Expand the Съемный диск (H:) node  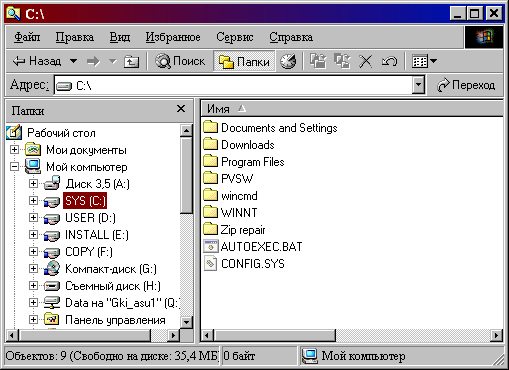coord(33,285)
